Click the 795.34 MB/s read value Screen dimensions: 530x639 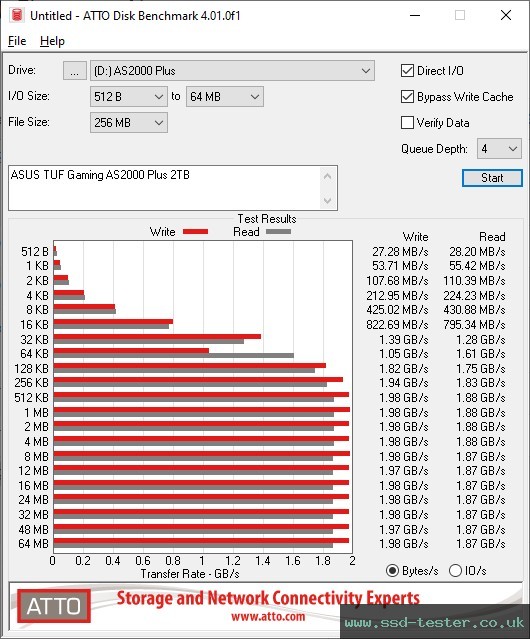(474, 325)
